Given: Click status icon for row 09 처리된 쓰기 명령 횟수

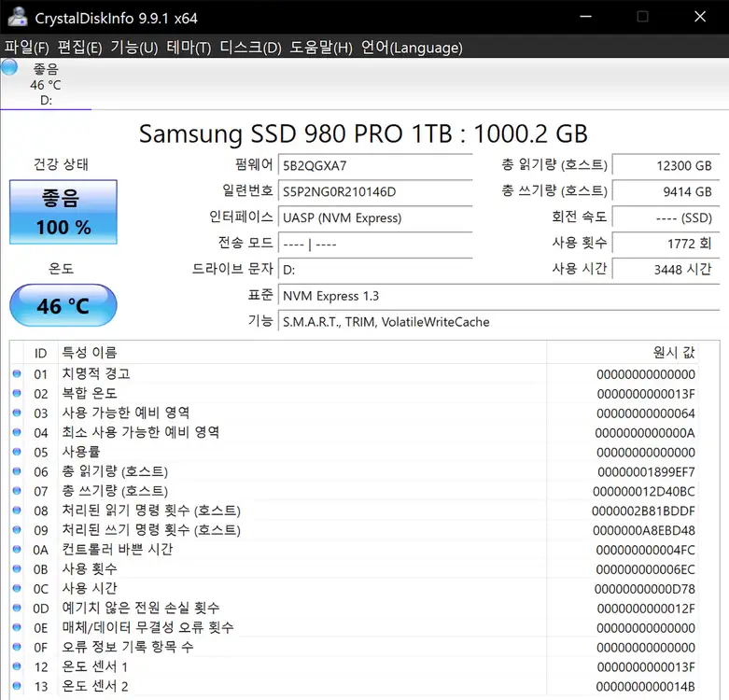Looking at the screenshot, I should (x=17, y=530).
